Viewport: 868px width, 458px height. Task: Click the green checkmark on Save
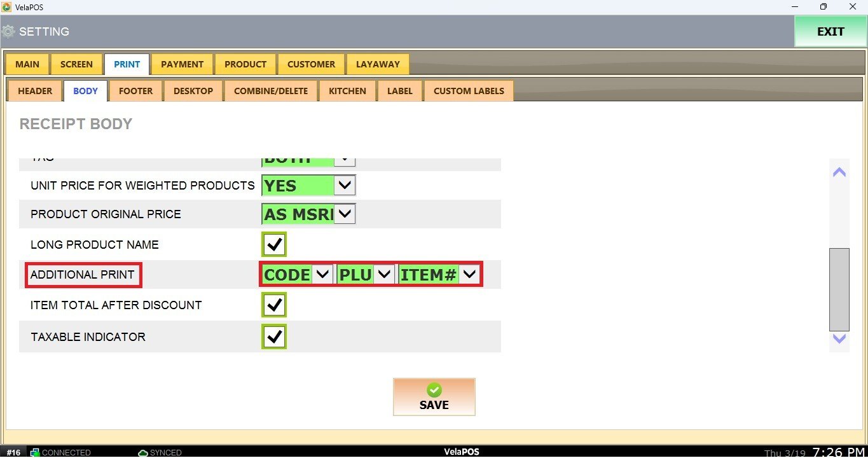tap(434, 390)
